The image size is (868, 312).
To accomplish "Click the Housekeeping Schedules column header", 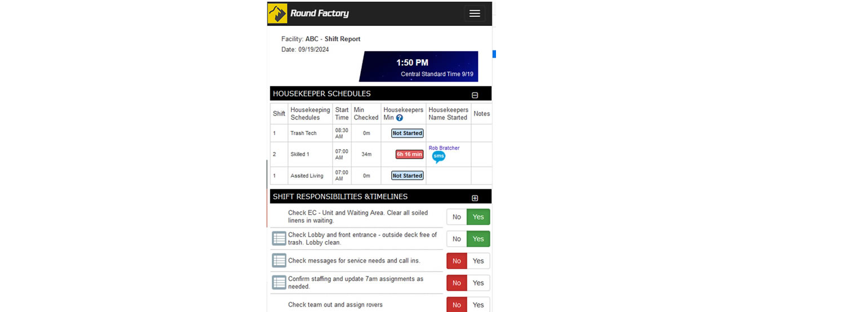I will pyautogui.click(x=311, y=114).
